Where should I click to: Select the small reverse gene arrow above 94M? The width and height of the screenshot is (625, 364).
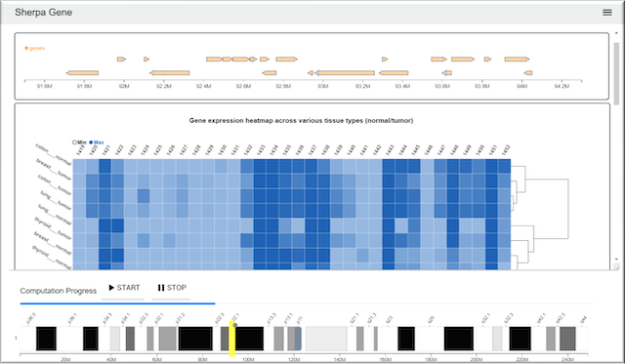click(x=528, y=73)
